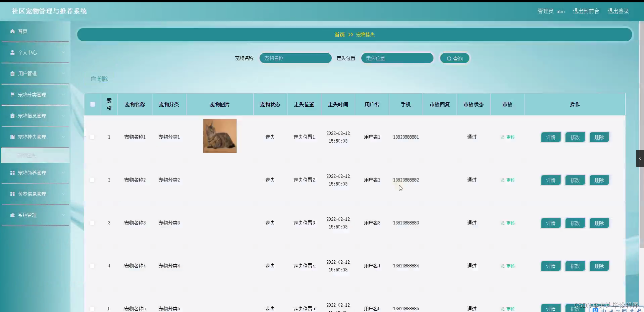
Task: Select the checkbox for row 宠物名称2
Action: pyautogui.click(x=92, y=180)
